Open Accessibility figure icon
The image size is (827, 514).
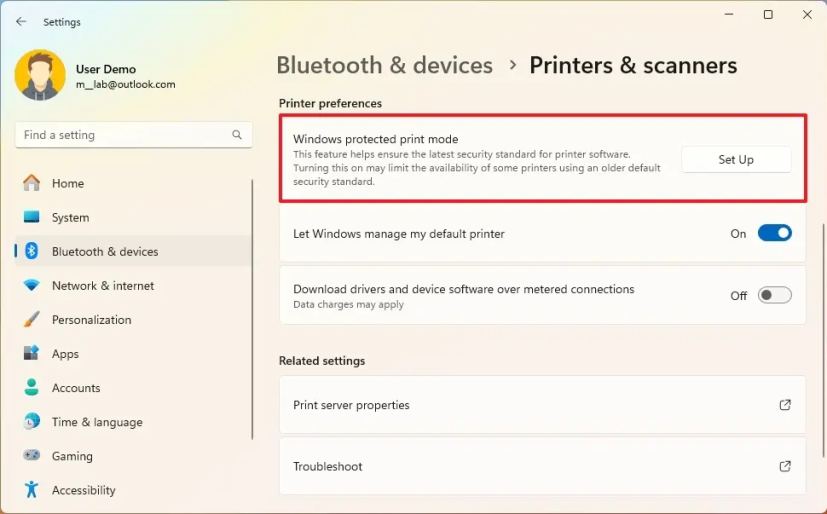32,489
